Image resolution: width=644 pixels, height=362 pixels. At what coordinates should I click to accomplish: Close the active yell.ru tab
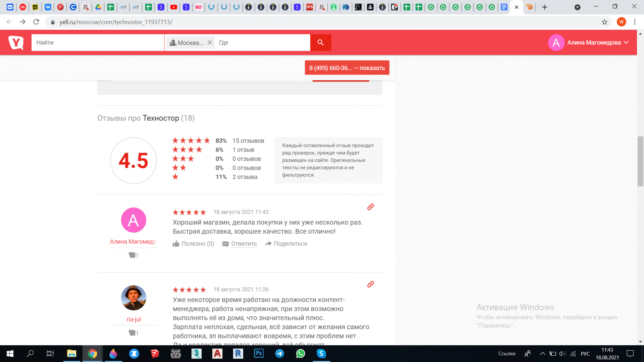(x=516, y=7)
